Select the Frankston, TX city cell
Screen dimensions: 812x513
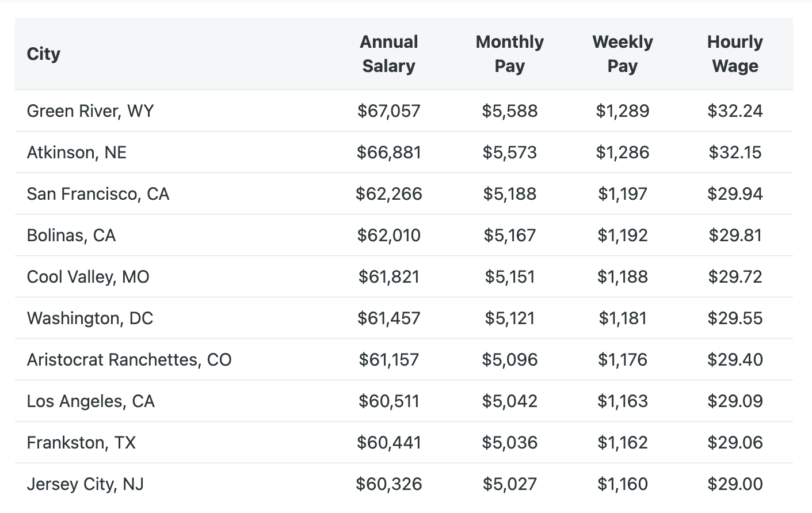(x=81, y=442)
